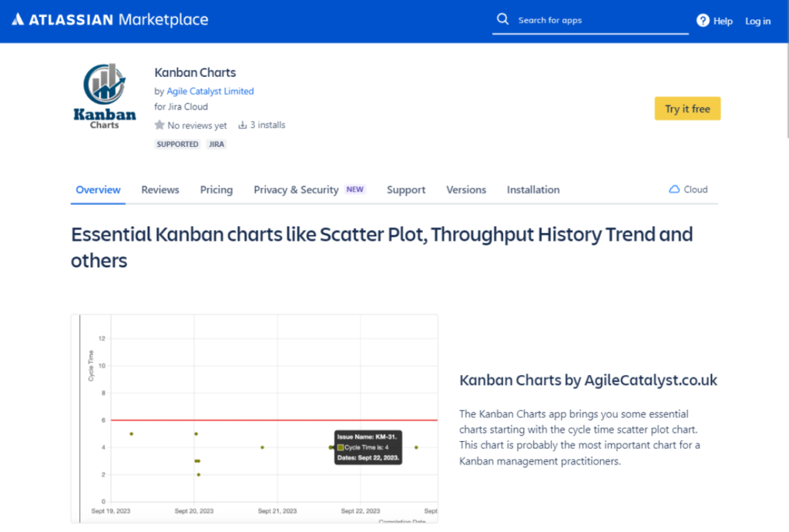Select the app description paragraph
Image resolution: width=789 pixels, height=532 pixels.
click(x=579, y=437)
